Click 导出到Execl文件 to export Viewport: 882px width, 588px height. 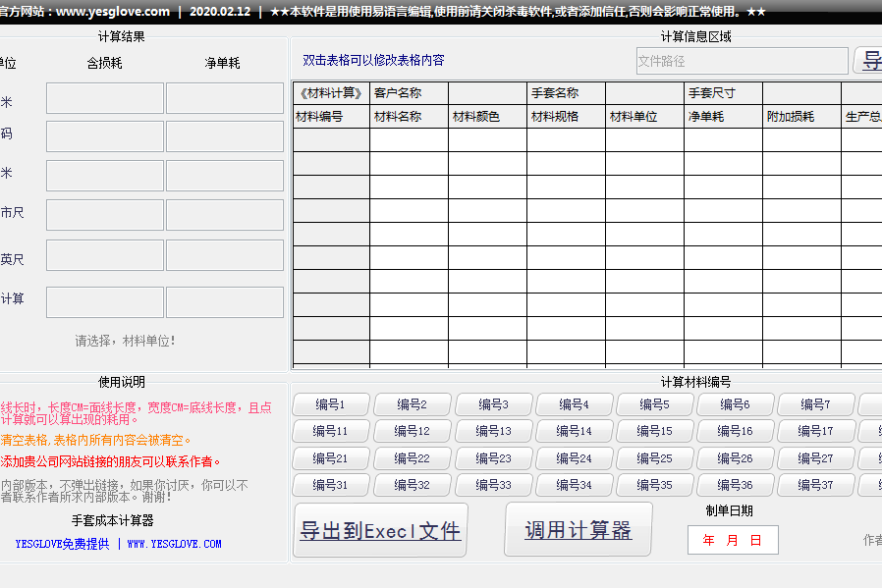tap(380, 531)
